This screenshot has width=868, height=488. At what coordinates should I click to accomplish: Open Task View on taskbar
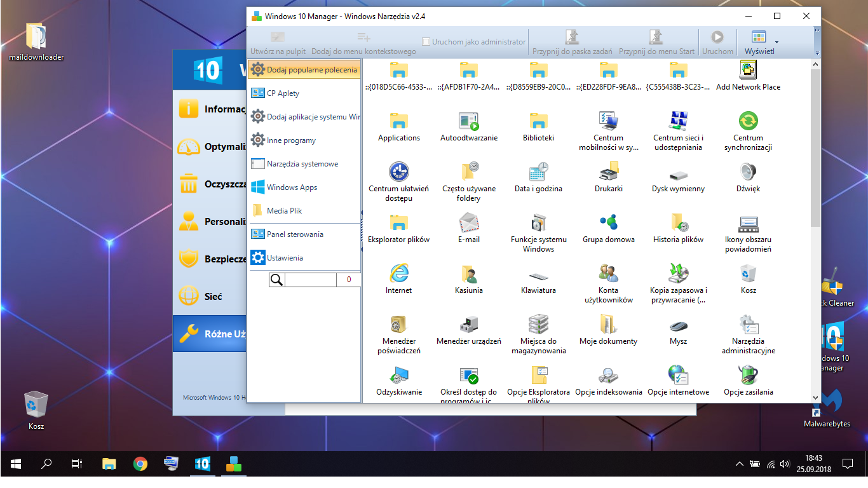tap(77, 464)
